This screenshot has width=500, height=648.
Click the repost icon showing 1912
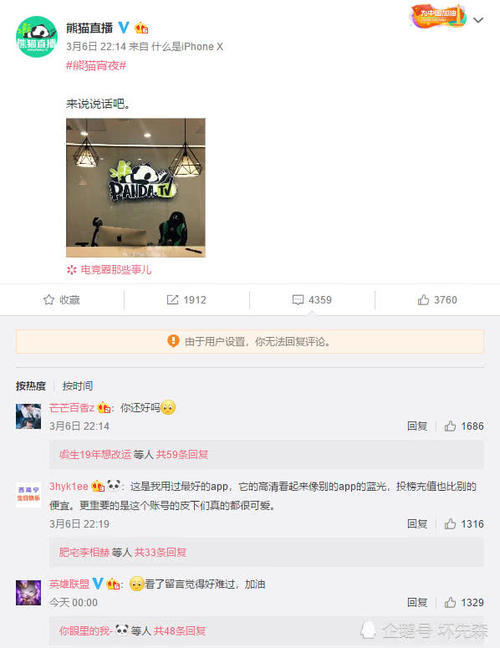172,300
